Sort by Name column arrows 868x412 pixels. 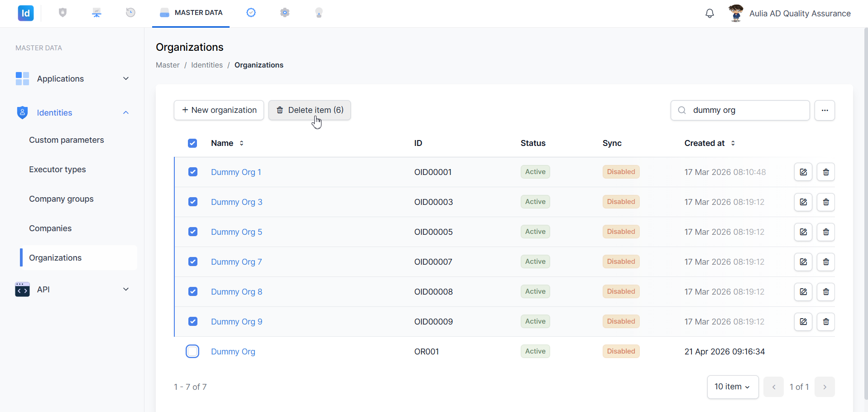tap(242, 143)
